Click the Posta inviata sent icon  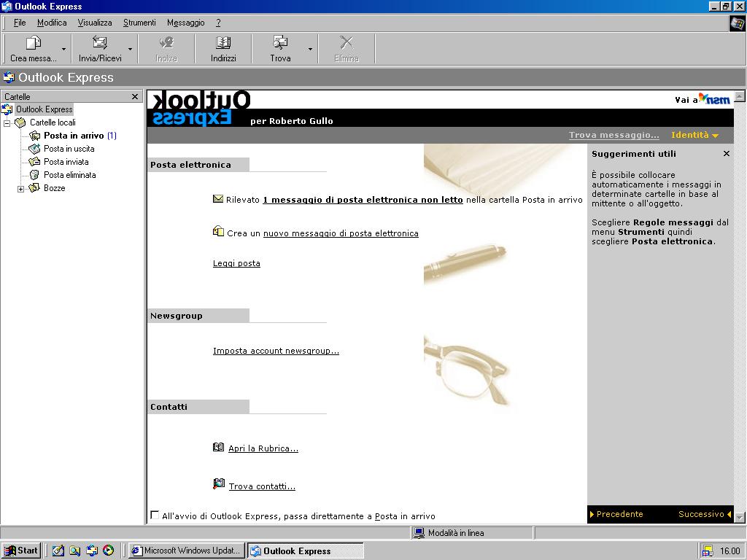(x=34, y=162)
